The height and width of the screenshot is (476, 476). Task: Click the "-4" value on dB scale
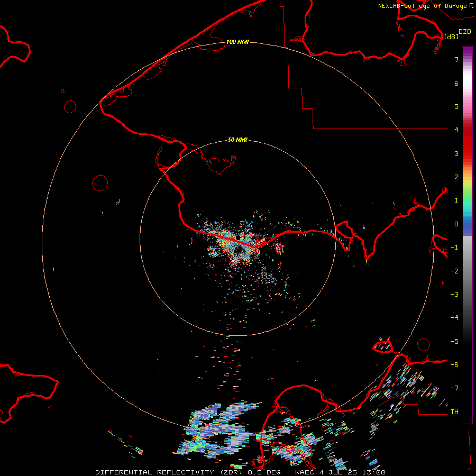(454, 317)
